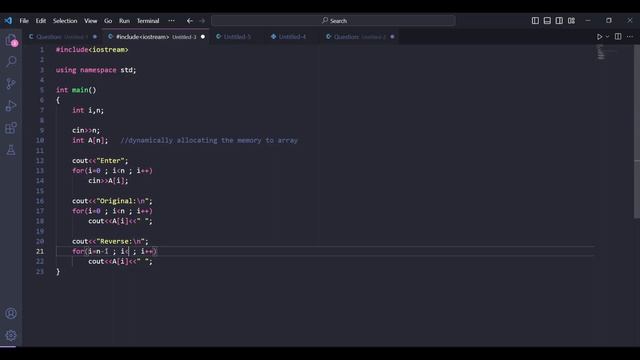This screenshot has width=640, height=360.
Task: Open editor More Actions ellipsis
Action: click(630, 37)
